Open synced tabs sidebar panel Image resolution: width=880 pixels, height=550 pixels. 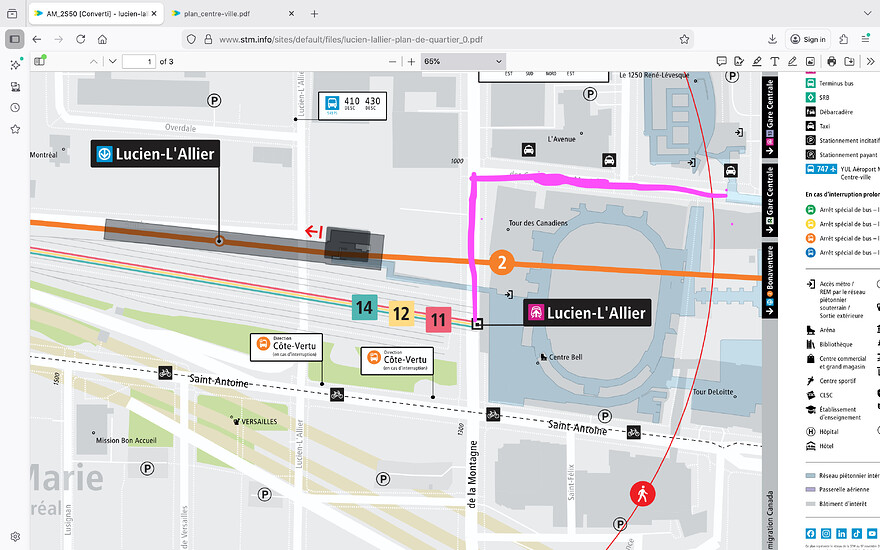pos(15,86)
